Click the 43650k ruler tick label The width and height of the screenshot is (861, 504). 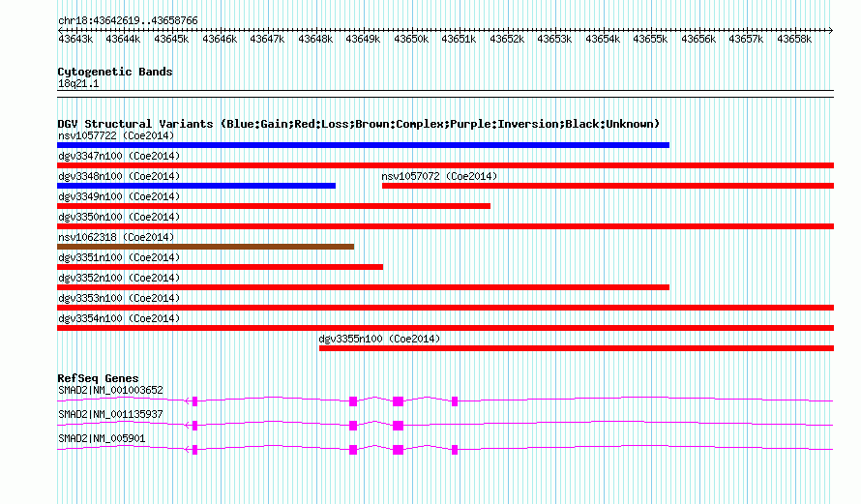pos(411,39)
